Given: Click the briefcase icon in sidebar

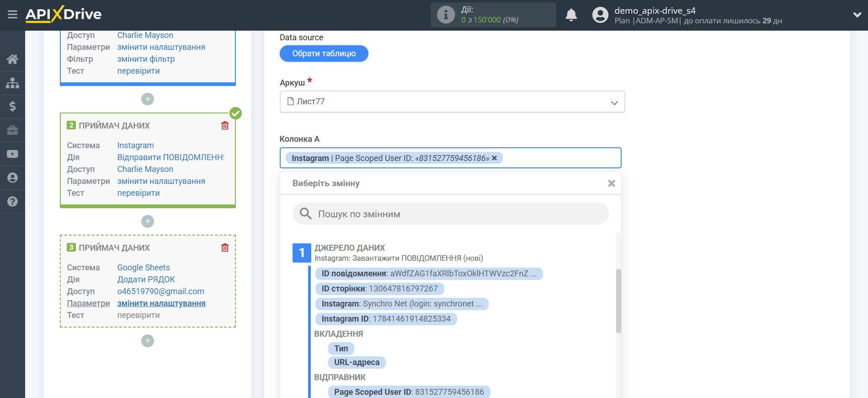Looking at the screenshot, I should point(12,130).
